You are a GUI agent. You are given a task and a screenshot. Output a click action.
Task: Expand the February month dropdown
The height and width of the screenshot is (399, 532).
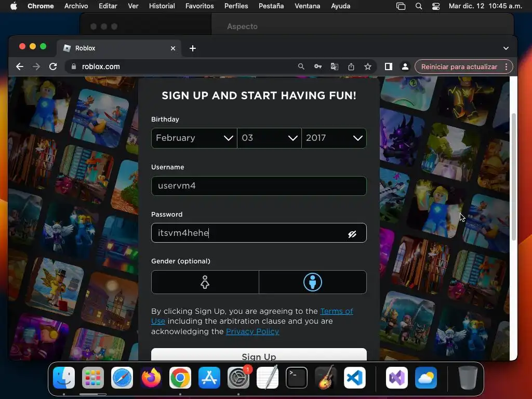tap(194, 138)
